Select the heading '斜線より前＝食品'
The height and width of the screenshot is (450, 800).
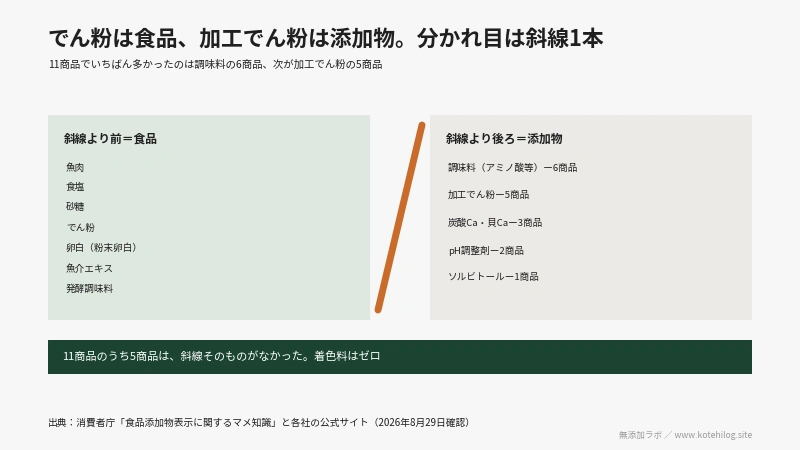coord(110,139)
